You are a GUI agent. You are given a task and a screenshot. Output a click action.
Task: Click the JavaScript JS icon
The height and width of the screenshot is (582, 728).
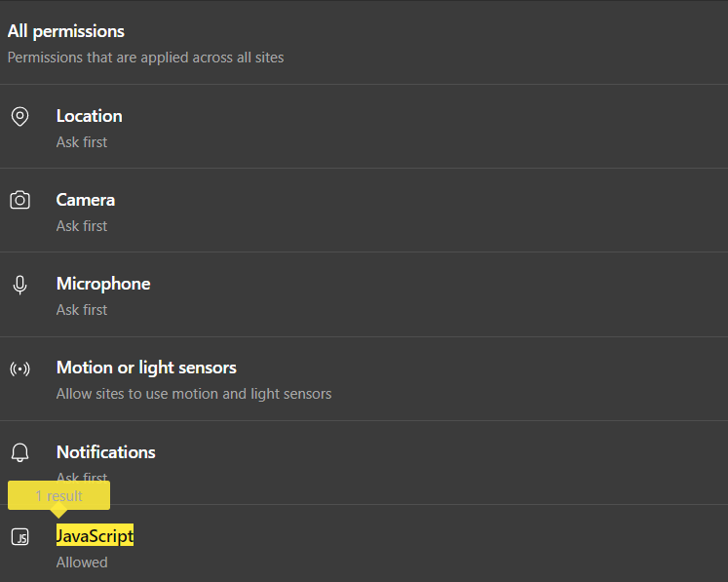[19, 537]
